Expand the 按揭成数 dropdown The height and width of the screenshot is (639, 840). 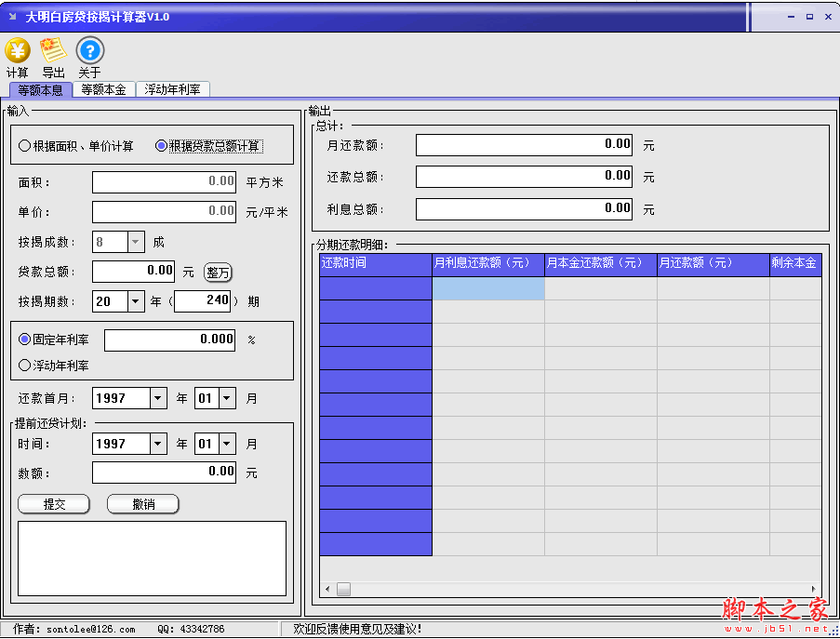pyautogui.click(x=136, y=242)
